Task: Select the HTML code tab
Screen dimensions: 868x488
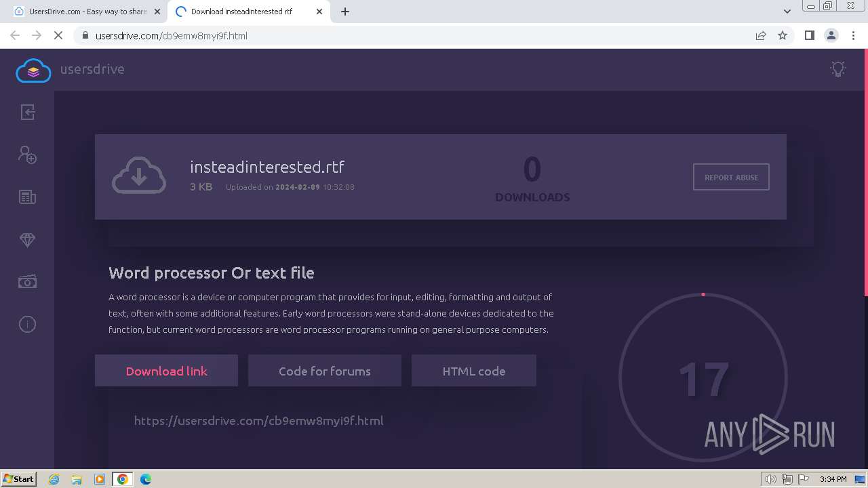Action: [473, 371]
